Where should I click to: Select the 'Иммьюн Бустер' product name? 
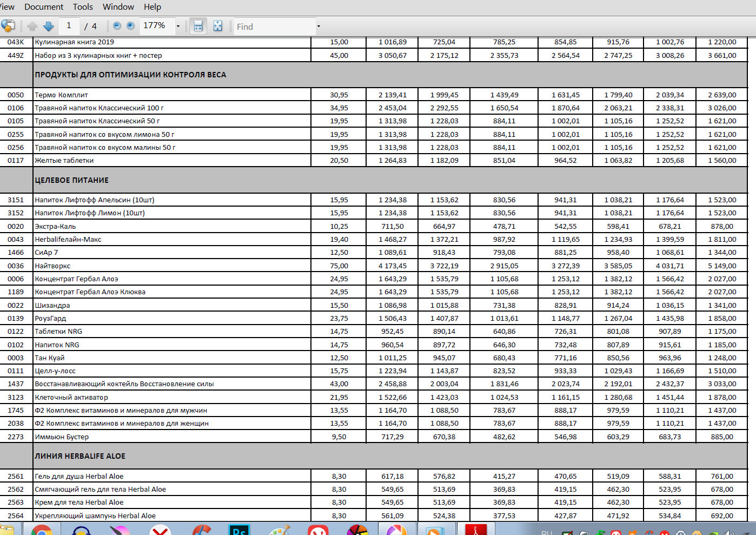click(62, 437)
